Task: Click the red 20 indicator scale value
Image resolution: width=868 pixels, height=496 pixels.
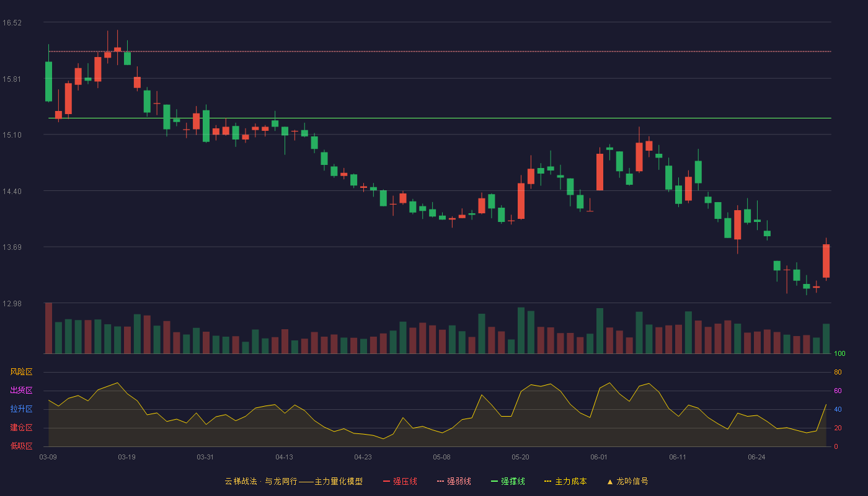Action: tap(838, 428)
